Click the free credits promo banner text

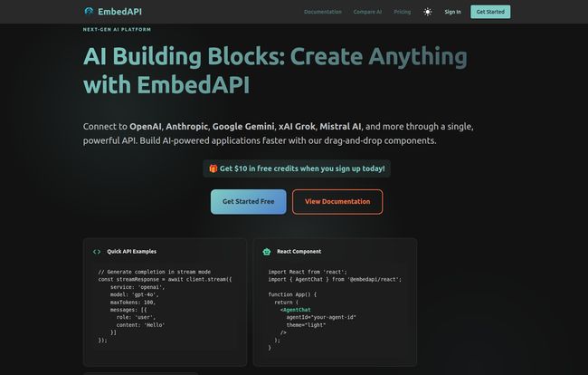click(302, 168)
